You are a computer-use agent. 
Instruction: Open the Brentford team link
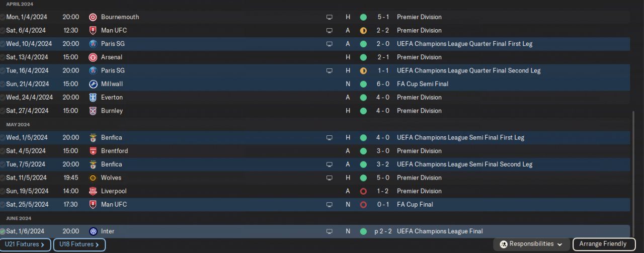click(x=114, y=151)
